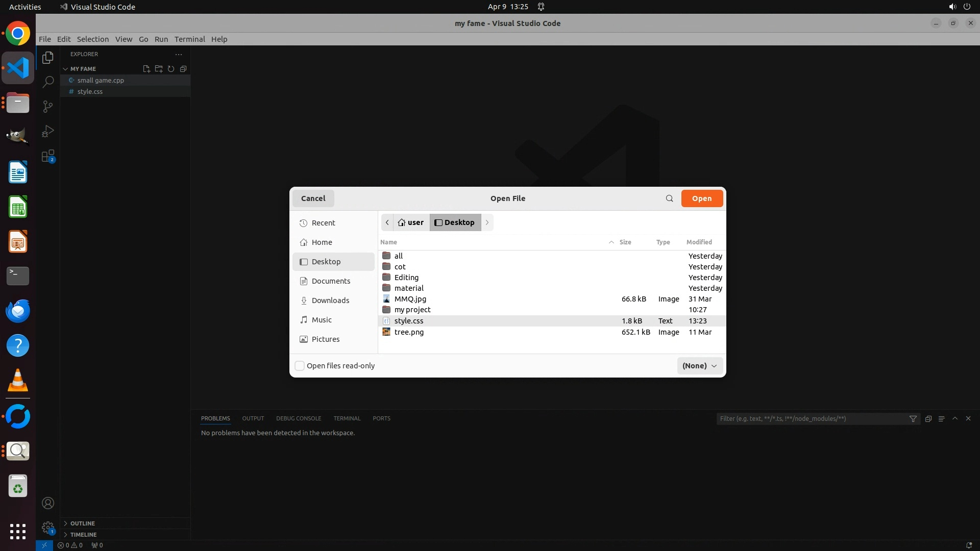The height and width of the screenshot is (551, 980).
Task: Click search magnifier in Open File dialog
Action: pos(669,198)
